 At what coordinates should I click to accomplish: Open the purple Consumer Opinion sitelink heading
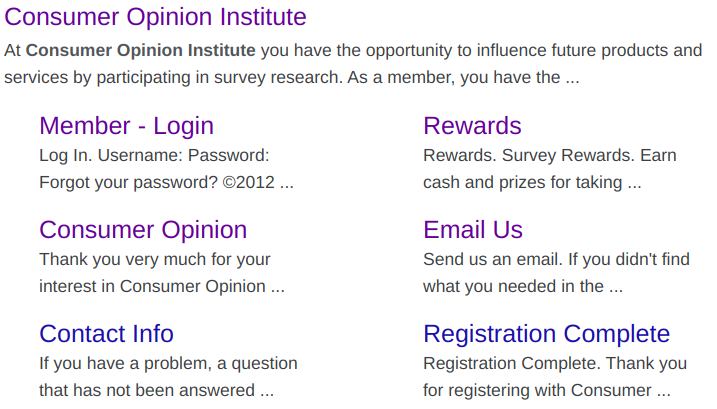point(143,230)
